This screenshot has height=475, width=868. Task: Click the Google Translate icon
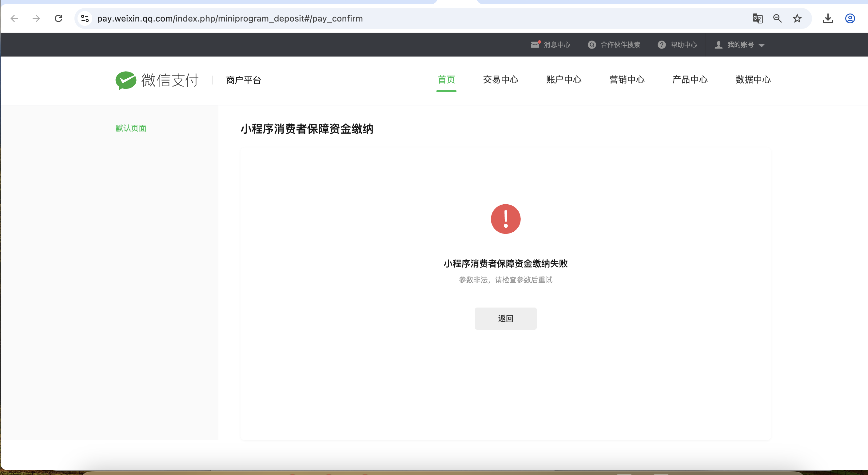[x=757, y=18]
